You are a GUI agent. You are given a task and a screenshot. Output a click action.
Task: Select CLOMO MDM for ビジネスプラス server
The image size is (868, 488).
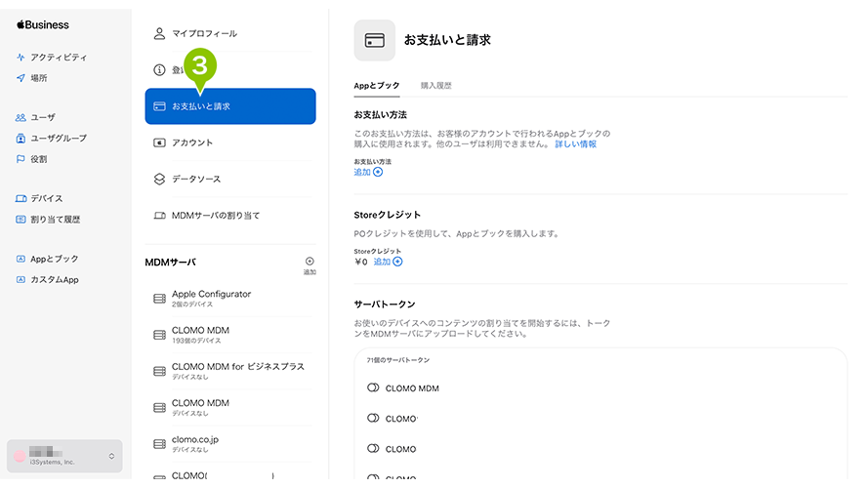[x=230, y=371]
